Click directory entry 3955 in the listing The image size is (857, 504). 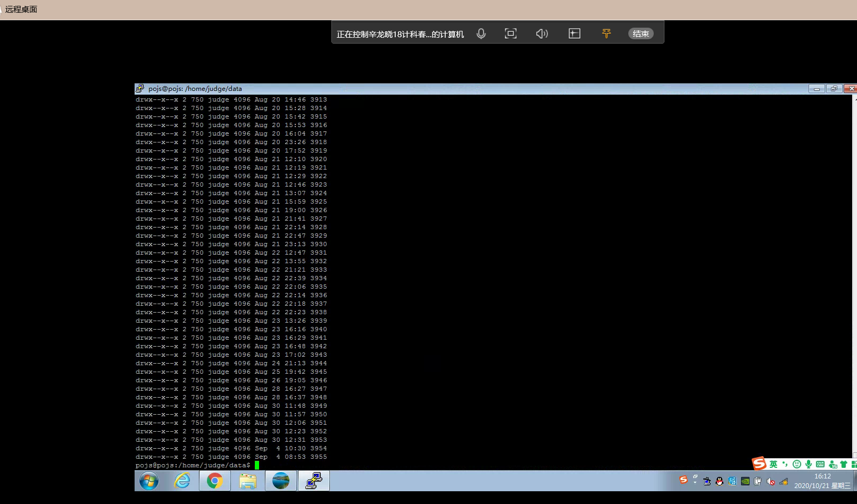[x=319, y=457]
